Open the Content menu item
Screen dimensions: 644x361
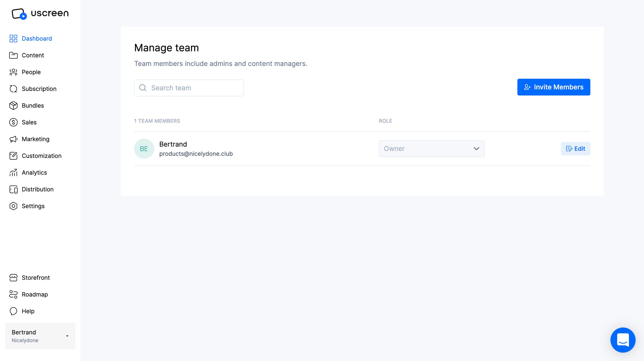click(33, 55)
